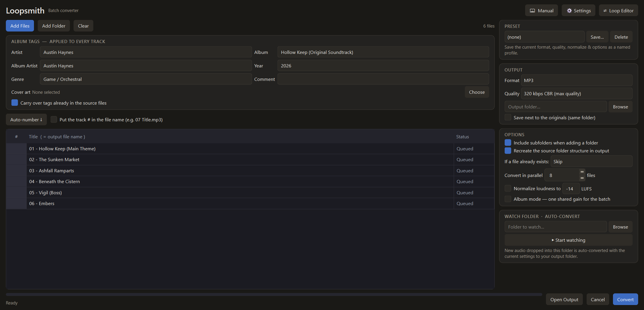Click the Auto-number button

pos(26,120)
